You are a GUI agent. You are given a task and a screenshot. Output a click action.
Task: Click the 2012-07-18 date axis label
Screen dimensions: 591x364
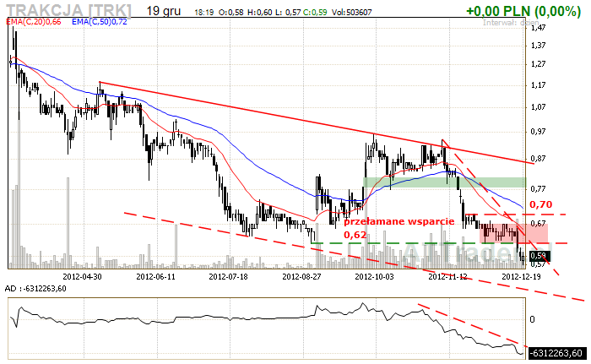point(229,276)
